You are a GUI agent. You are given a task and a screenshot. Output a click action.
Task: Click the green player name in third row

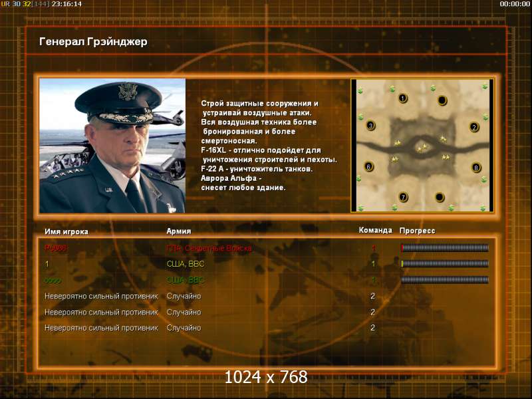pos(53,280)
